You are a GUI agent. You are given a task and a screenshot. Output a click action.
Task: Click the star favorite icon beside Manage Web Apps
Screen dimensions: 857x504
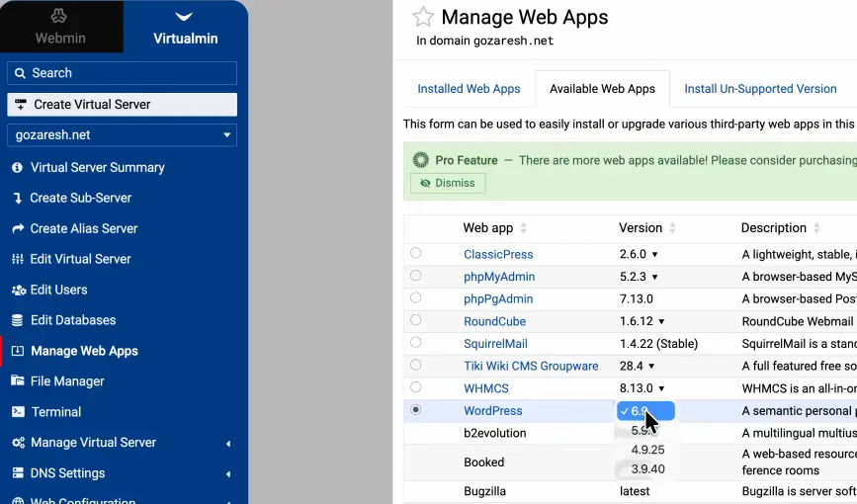[423, 17]
